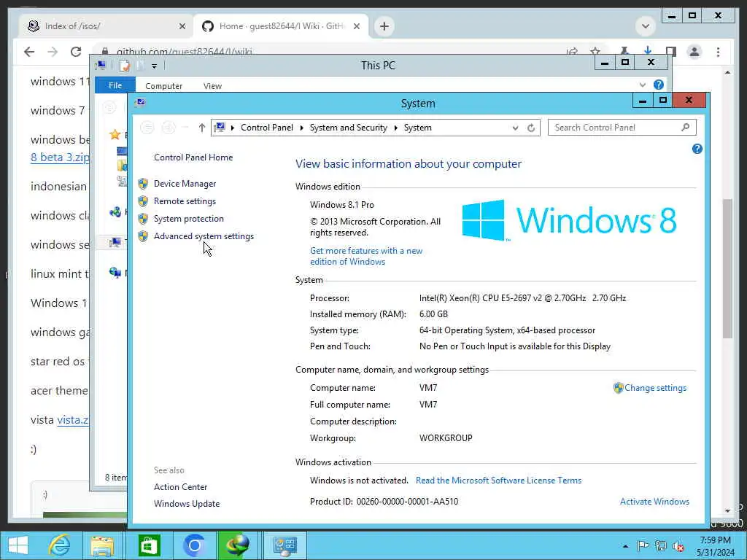Viewport: 747px width, 560px height.
Task: Open Advanced system settings
Action: (x=204, y=237)
